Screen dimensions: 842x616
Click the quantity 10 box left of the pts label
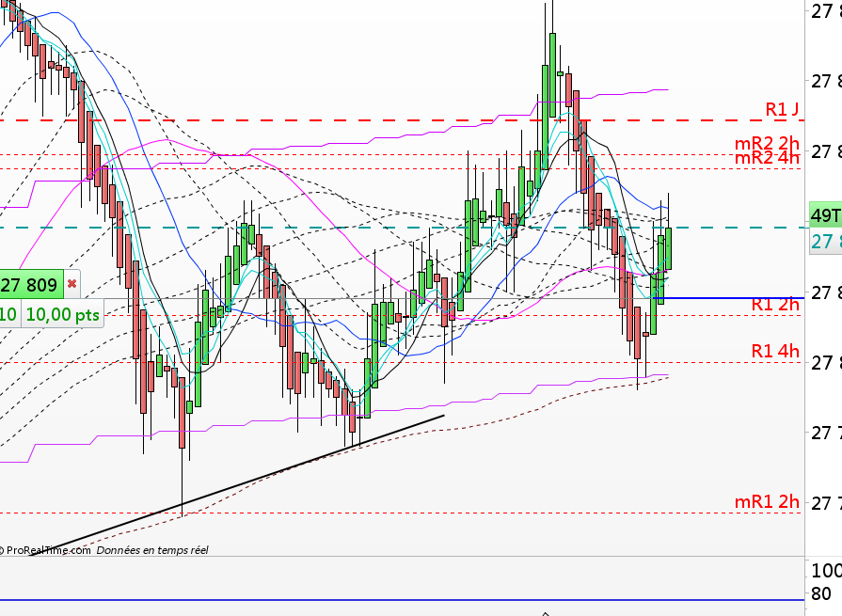click(x=8, y=314)
